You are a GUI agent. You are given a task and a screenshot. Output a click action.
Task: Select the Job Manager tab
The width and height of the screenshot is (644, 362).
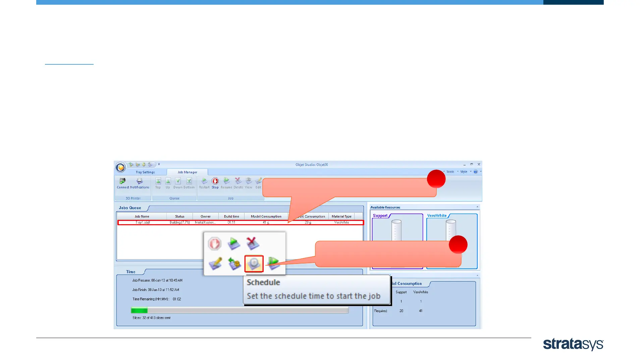tap(187, 172)
